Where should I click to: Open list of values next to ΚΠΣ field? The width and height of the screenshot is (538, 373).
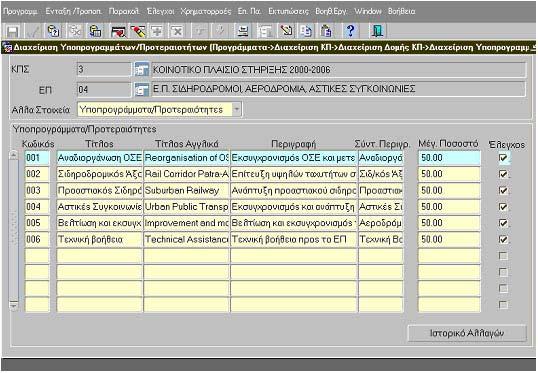[141, 69]
